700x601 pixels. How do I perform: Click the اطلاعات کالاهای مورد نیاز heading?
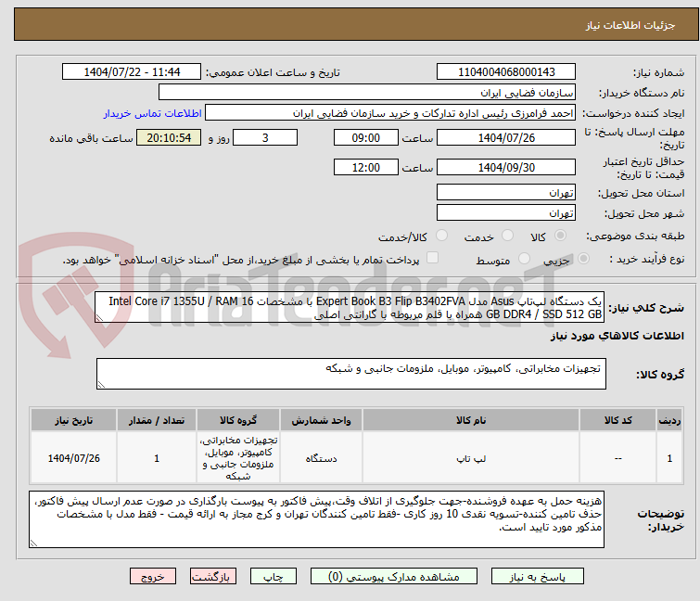[617, 336]
